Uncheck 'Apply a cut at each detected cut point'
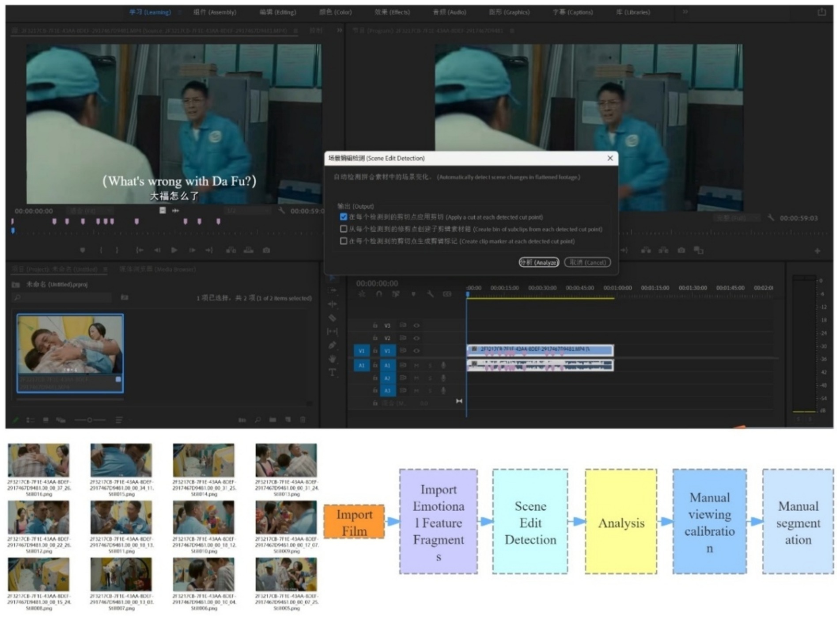The image size is (840, 618). 344,217
